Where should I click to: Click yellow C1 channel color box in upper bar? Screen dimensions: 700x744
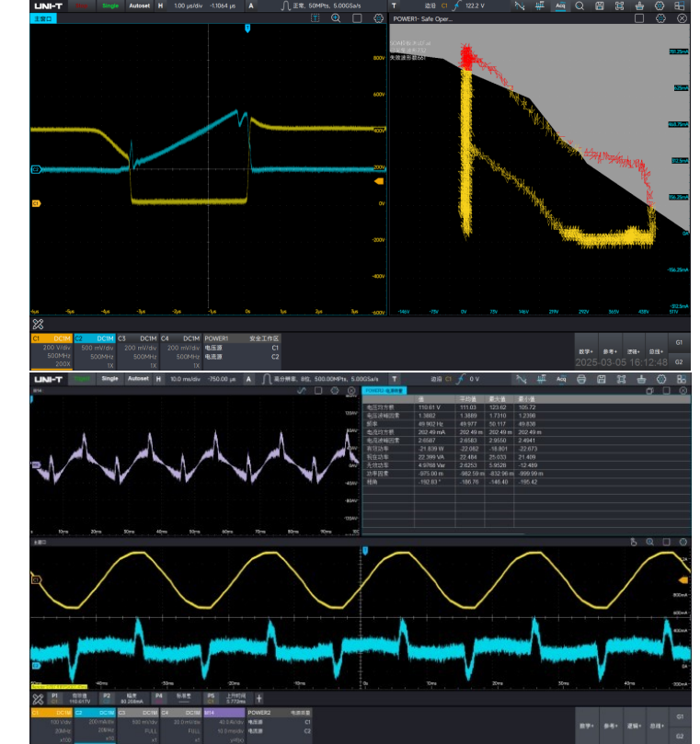[x=52, y=338]
